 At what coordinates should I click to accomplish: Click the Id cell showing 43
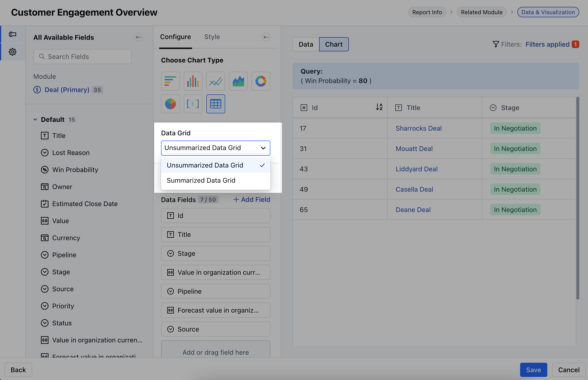pyautogui.click(x=340, y=169)
